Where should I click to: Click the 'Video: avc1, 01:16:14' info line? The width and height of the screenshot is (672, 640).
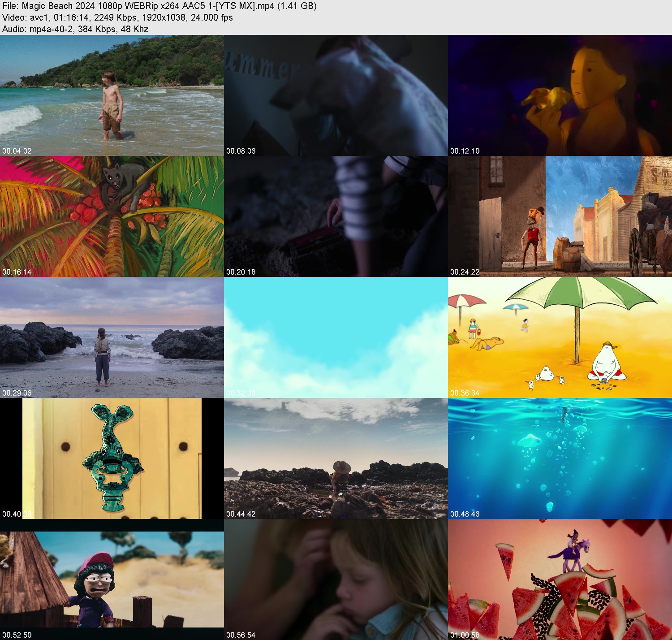tap(117, 17)
